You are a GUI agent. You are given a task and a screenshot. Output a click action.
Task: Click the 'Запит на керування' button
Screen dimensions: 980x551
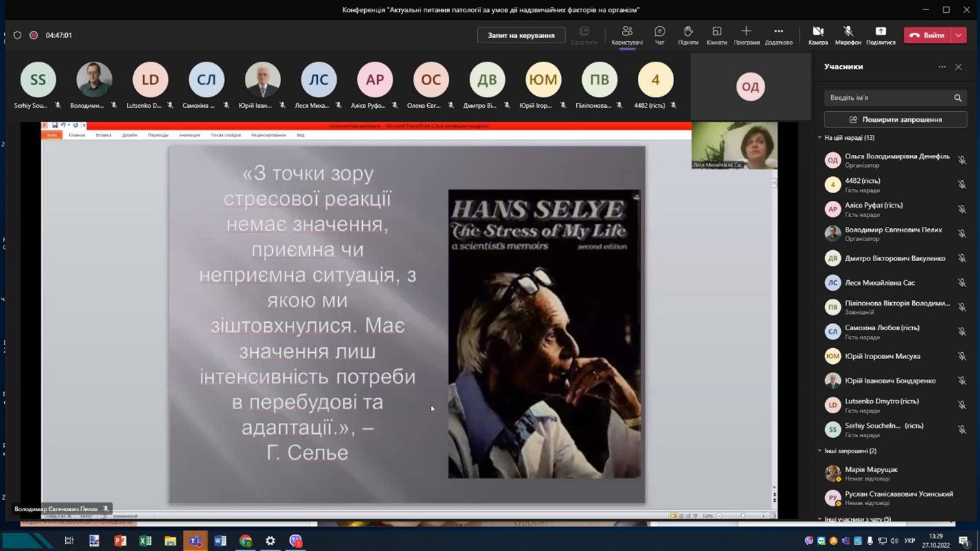521,35
